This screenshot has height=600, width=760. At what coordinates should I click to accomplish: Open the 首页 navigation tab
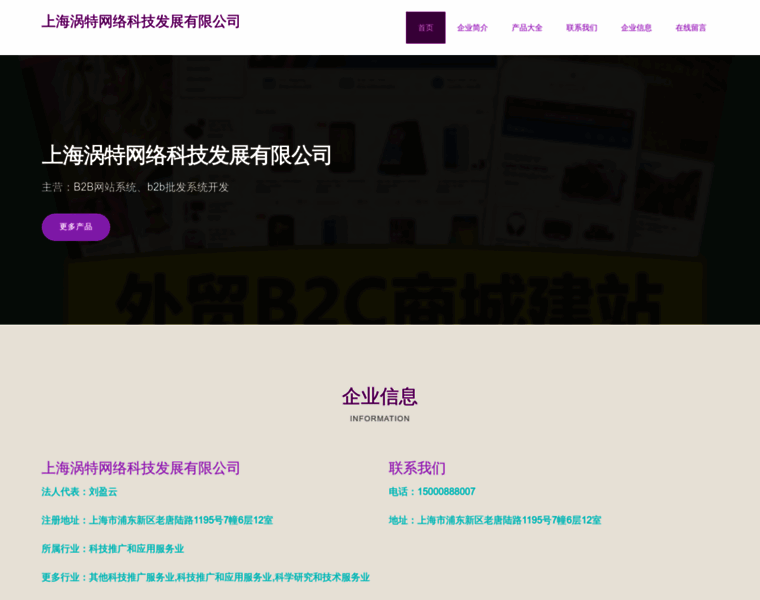(x=425, y=28)
